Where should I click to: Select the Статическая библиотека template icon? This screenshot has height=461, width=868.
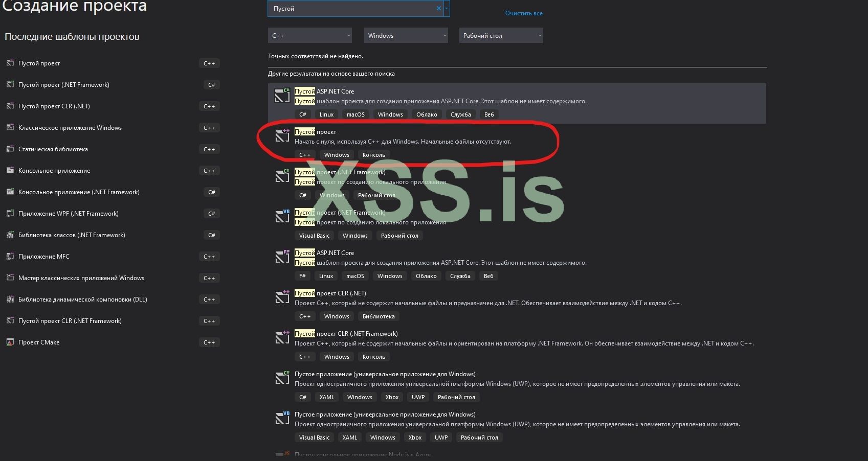[x=10, y=149]
